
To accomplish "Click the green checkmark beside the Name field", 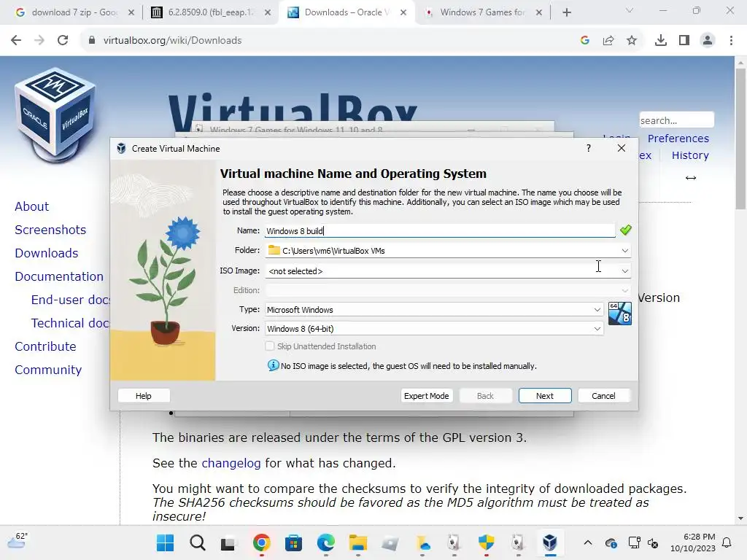I will coord(625,230).
